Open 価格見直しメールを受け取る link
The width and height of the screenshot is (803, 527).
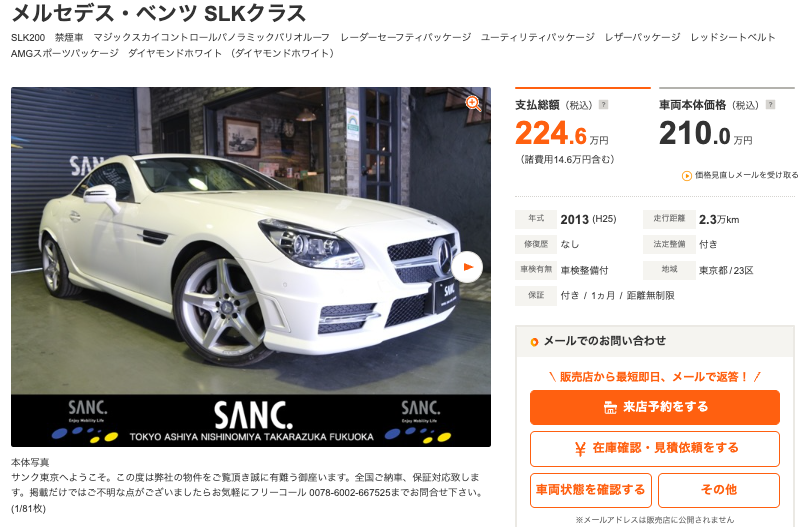click(x=746, y=175)
